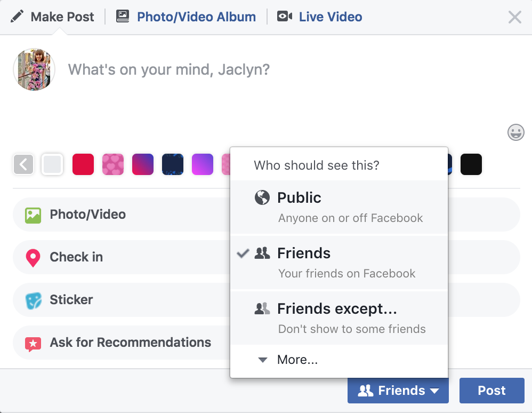
Task: Select the solid red background swatch
Action: pyautogui.click(x=83, y=164)
